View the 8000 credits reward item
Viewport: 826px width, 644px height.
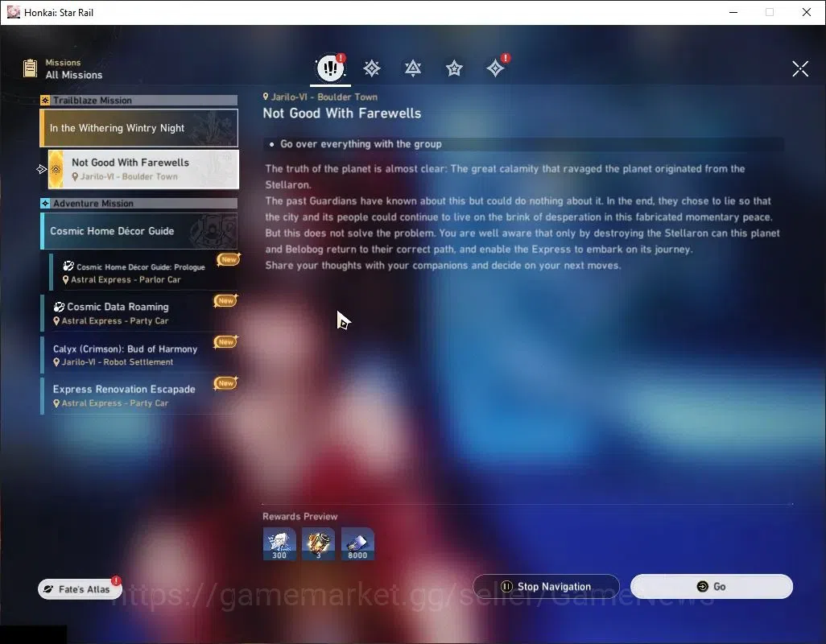click(x=357, y=544)
